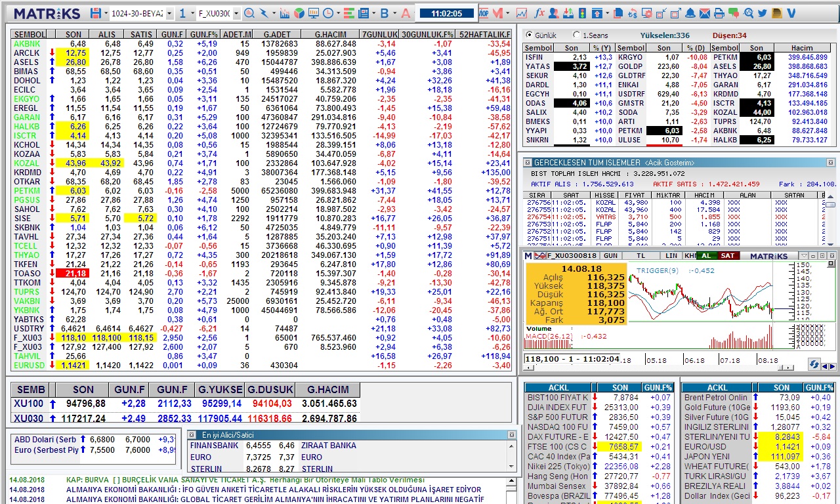Click the DAX FUTURE row
The height and width of the screenshot is (504, 840).
600,437
